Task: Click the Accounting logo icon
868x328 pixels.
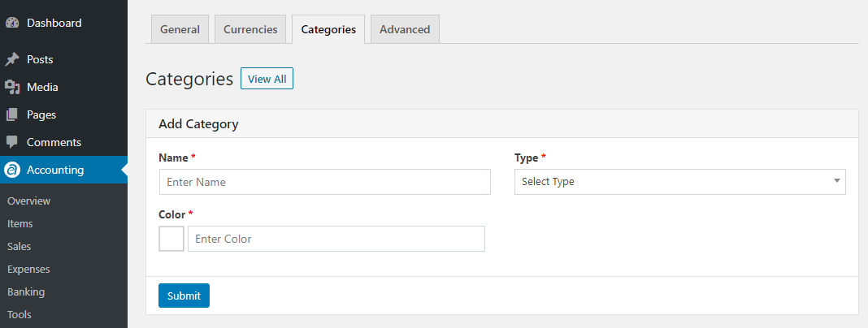Action: pos(12,170)
